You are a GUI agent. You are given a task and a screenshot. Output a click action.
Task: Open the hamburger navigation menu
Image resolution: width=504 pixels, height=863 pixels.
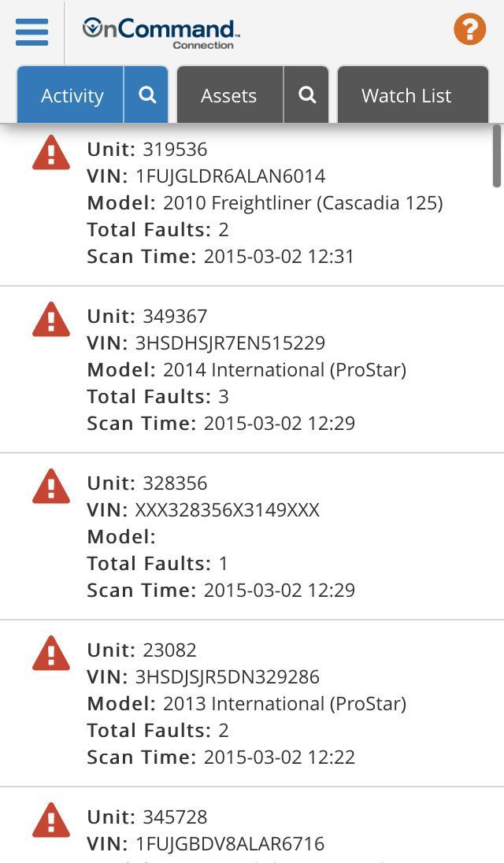click(x=31, y=32)
